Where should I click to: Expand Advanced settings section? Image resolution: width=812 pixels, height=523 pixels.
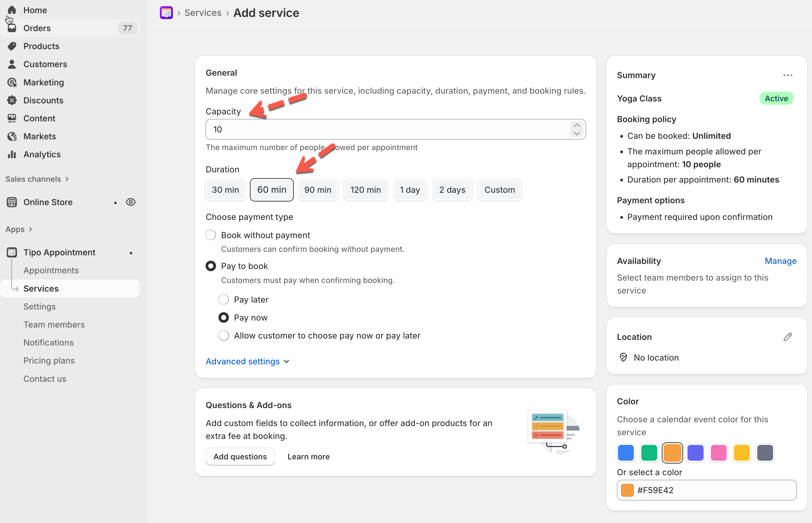tap(247, 361)
